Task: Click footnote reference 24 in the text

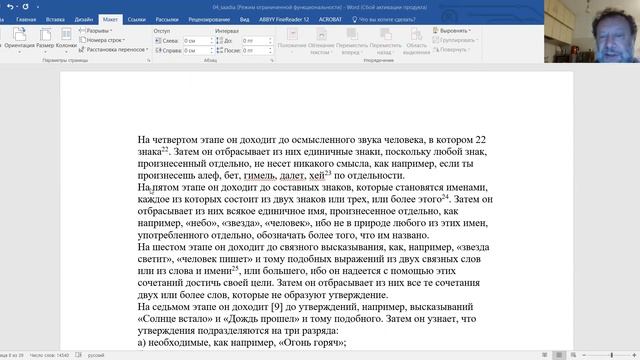Action: (x=445, y=197)
